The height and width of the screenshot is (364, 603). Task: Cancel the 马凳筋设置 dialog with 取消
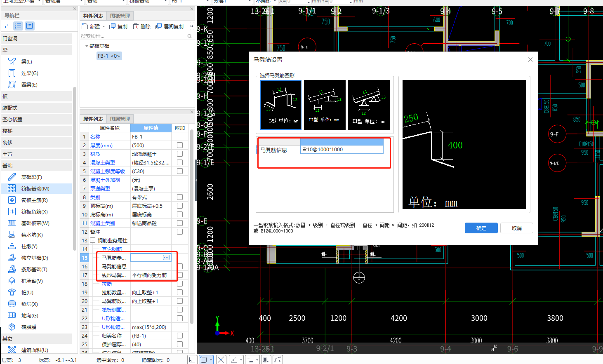(x=517, y=228)
